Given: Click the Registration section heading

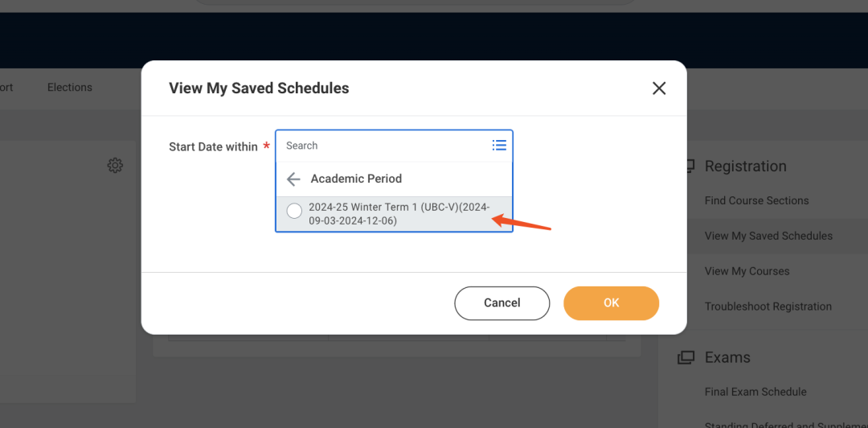Looking at the screenshot, I should pos(745,167).
